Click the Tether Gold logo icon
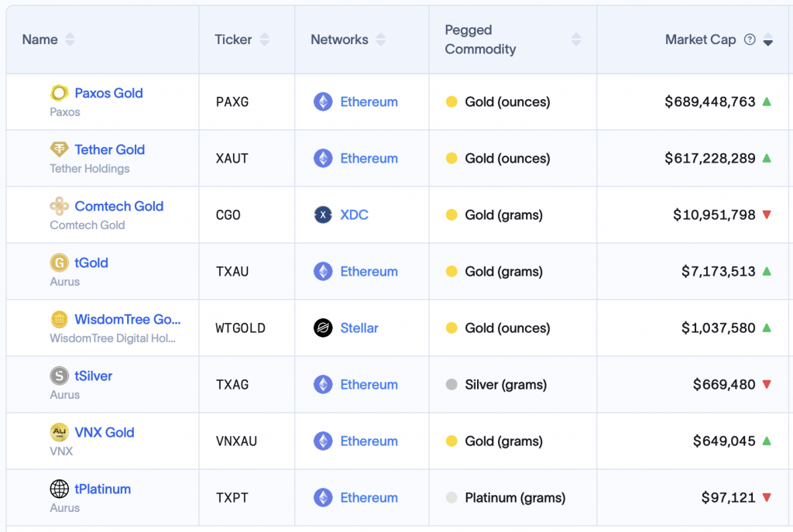This screenshot has height=532, width=793. 58,149
